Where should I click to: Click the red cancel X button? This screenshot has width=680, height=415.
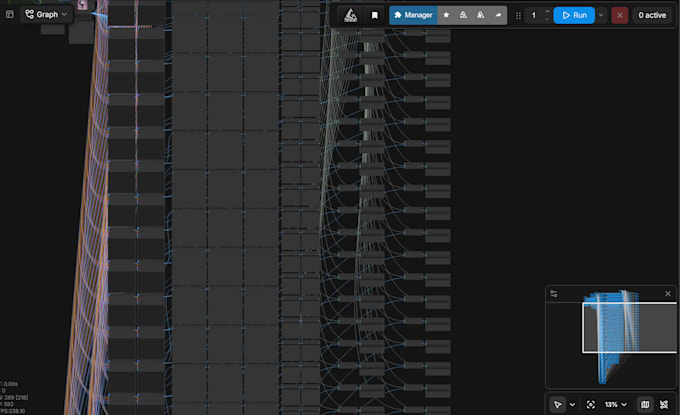click(620, 15)
